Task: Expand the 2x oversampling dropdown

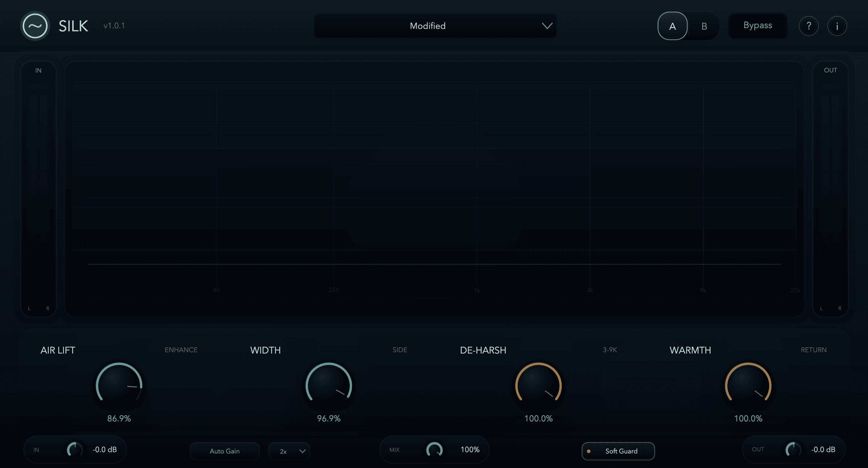Action: (289, 451)
